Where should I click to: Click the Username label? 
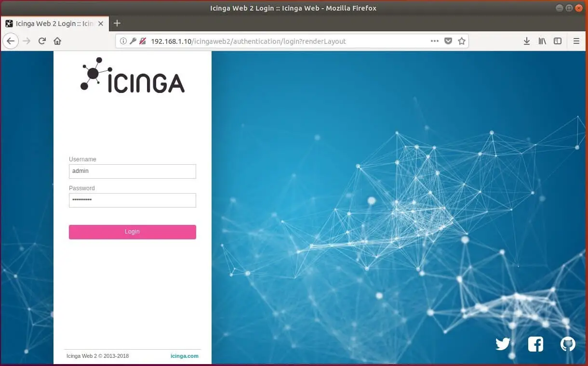pos(82,159)
